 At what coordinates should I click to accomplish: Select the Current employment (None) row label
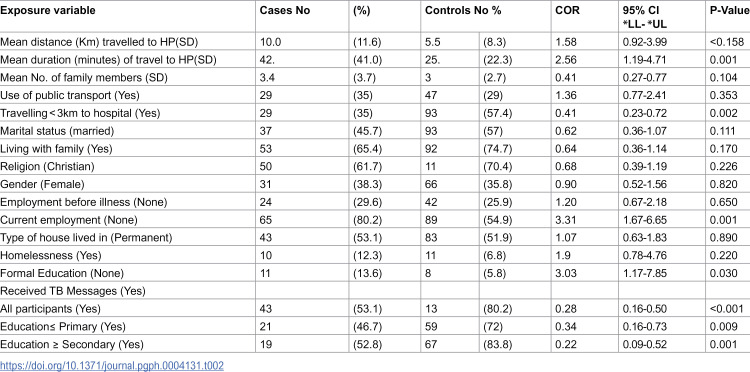tap(69, 219)
